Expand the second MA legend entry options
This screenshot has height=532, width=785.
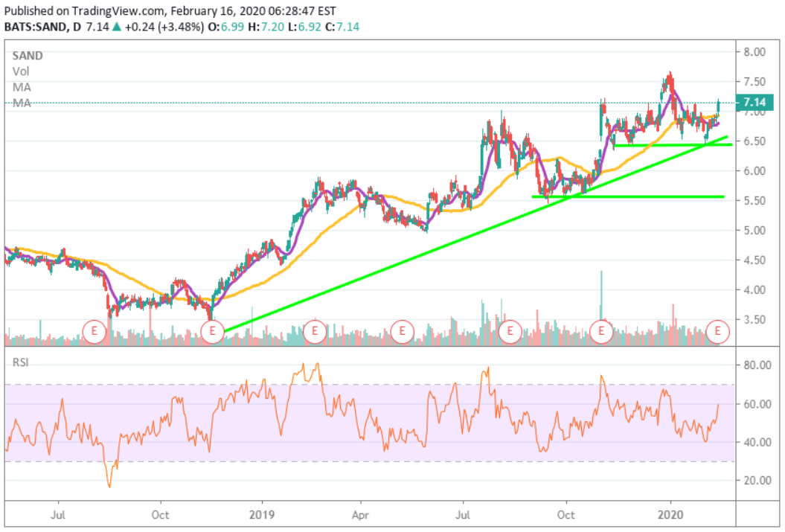tap(22, 103)
